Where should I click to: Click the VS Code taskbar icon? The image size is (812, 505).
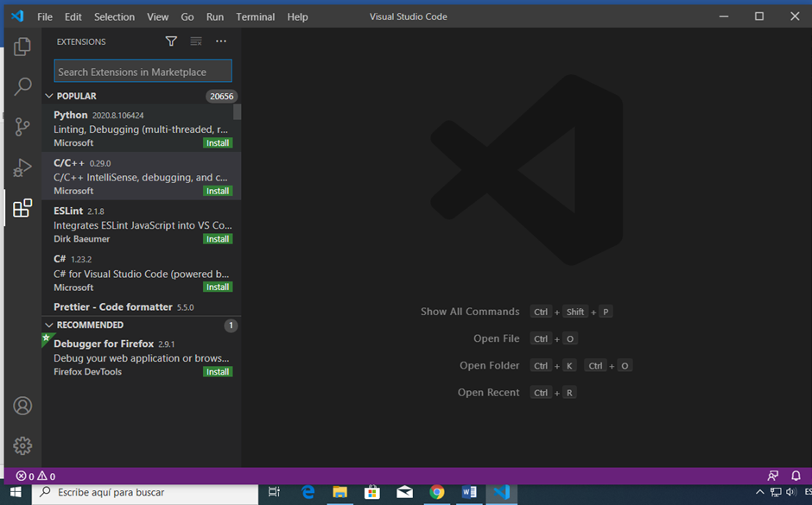pyautogui.click(x=501, y=492)
